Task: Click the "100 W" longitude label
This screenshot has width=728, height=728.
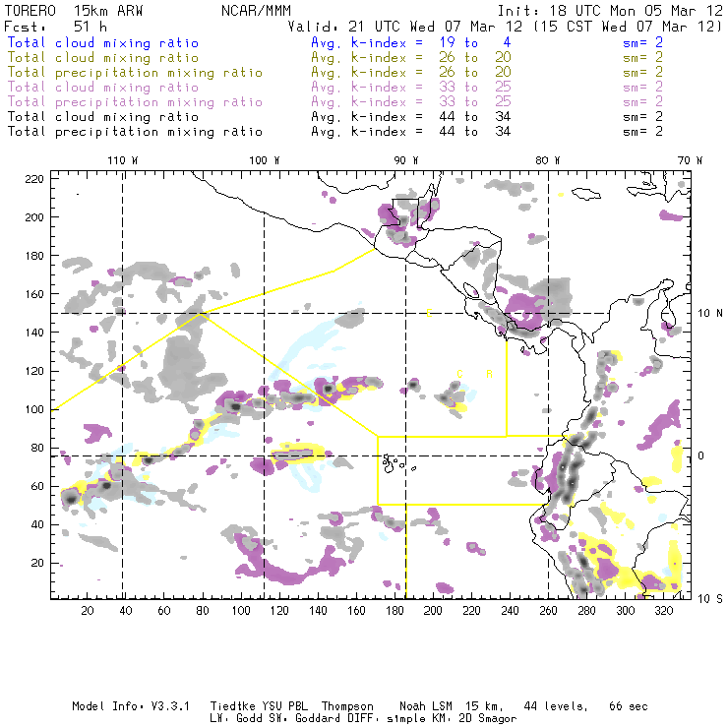Action: point(265,160)
